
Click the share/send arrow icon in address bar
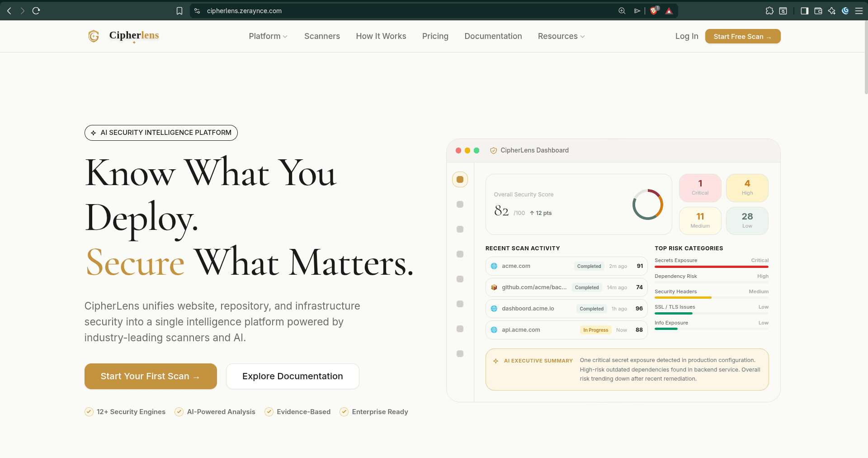pyautogui.click(x=637, y=11)
